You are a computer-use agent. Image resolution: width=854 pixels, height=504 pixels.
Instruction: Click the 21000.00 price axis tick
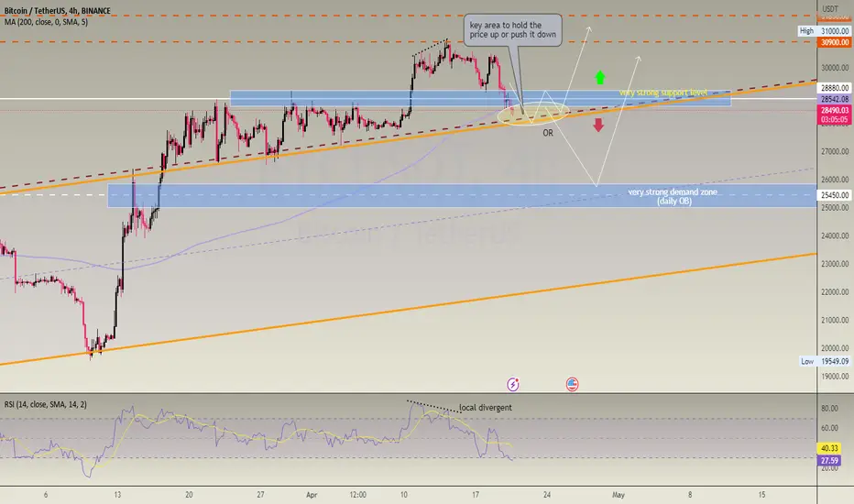coord(835,320)
